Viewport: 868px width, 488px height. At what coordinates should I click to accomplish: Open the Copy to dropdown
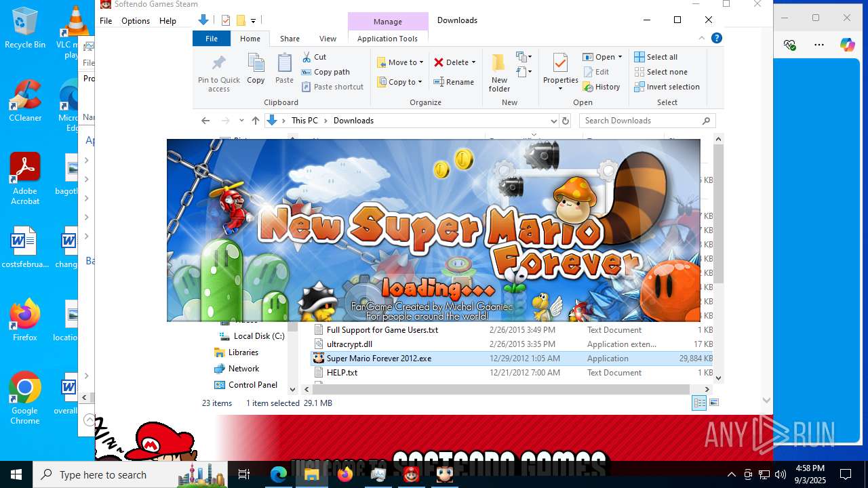[x=399, y=82]
